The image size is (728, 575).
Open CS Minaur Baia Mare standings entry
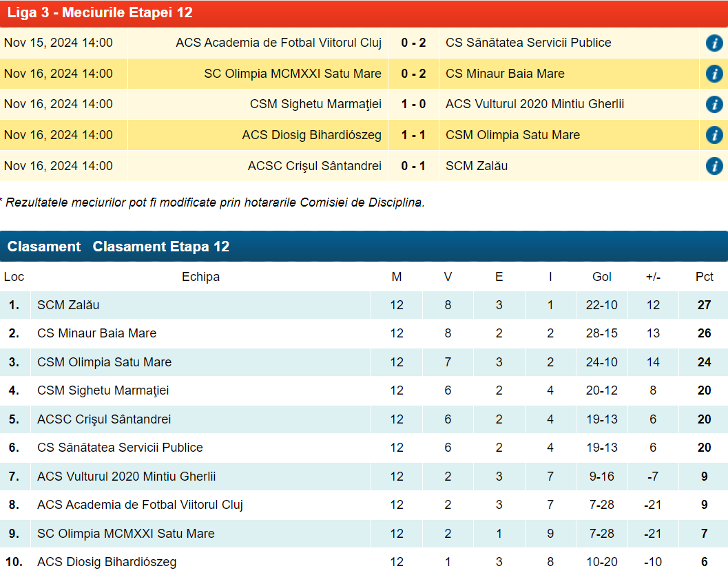coord(96,333)
